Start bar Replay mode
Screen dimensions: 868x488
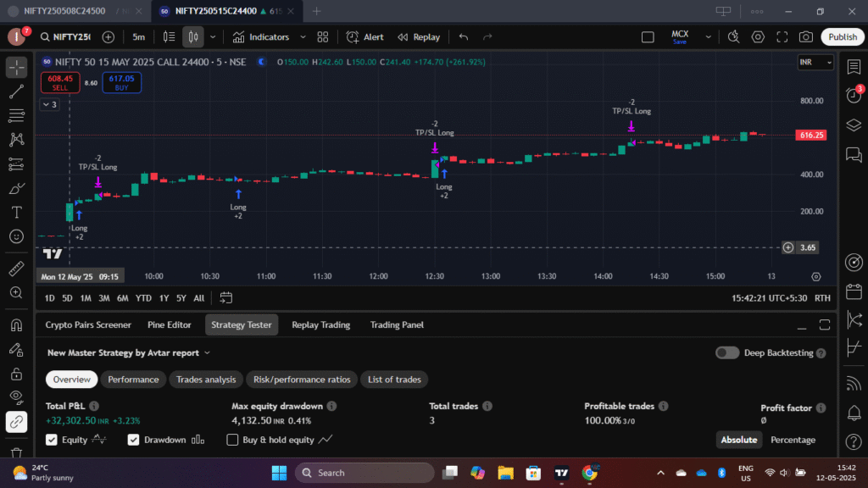pyautogui.click(x=419, y=37)
